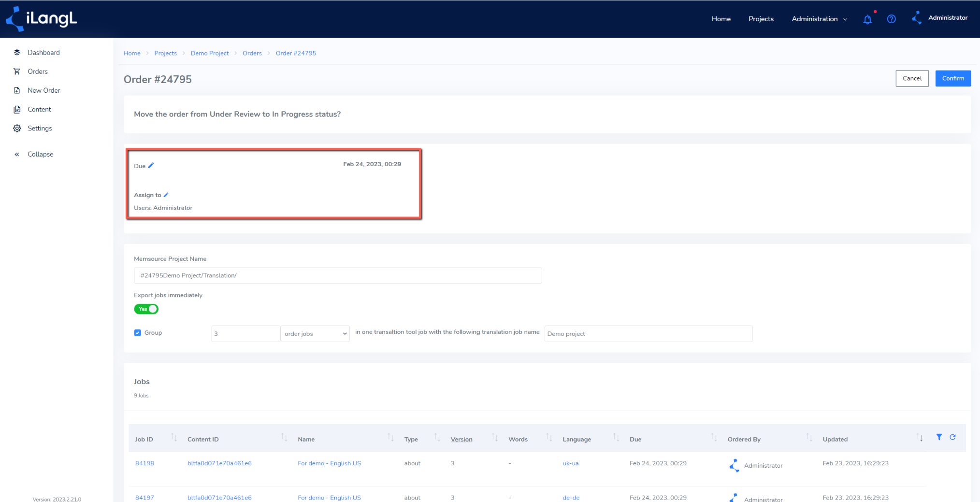The image size is (980, 502).
Task: Click the Content document icon
Action: coord(17,109)
